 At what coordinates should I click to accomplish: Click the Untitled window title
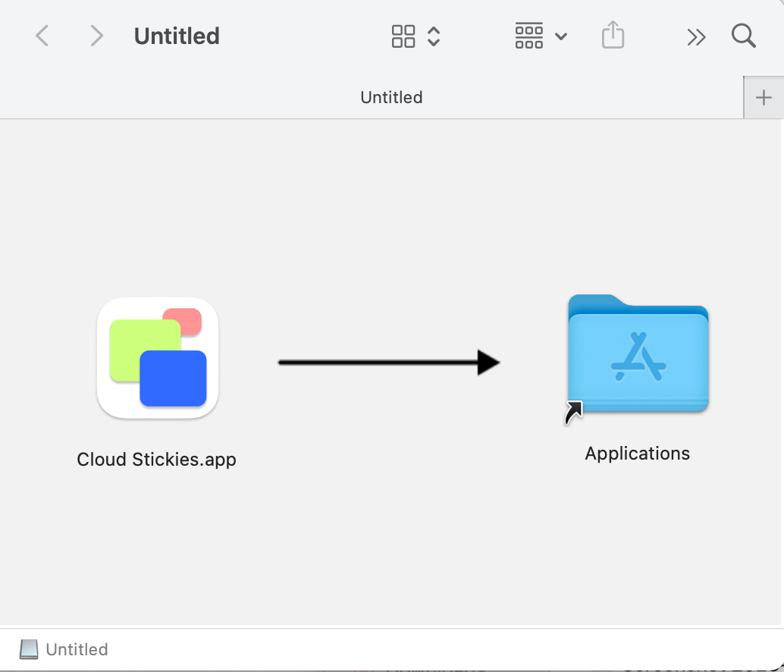177,36
